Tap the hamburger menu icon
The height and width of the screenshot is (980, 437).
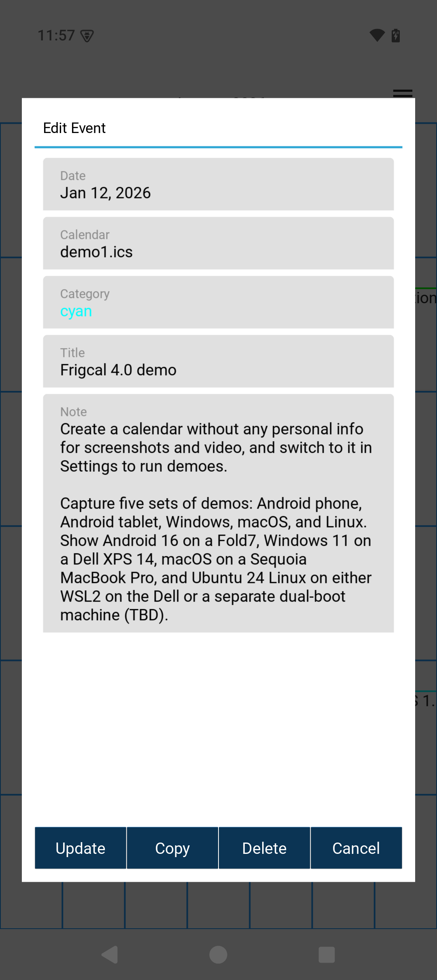tap(403, 93)
